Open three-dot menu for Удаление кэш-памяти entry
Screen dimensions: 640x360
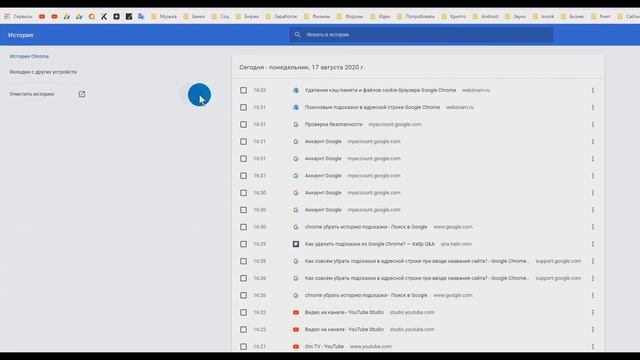point(593,90)
